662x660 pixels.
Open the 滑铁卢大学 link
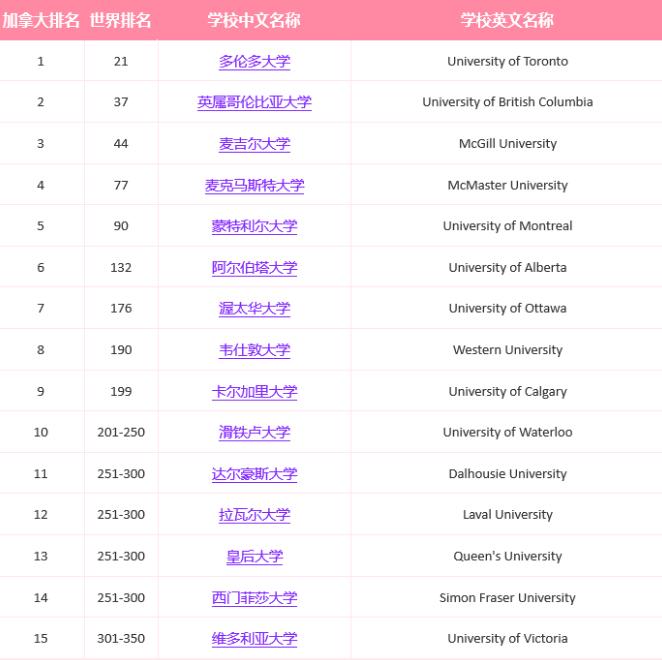pyautogui.click(x=254, y=432)
